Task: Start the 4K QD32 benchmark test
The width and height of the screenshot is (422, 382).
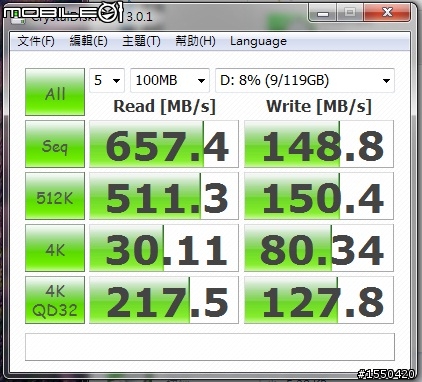Action: pyautogui.click(x=55, y=300)
